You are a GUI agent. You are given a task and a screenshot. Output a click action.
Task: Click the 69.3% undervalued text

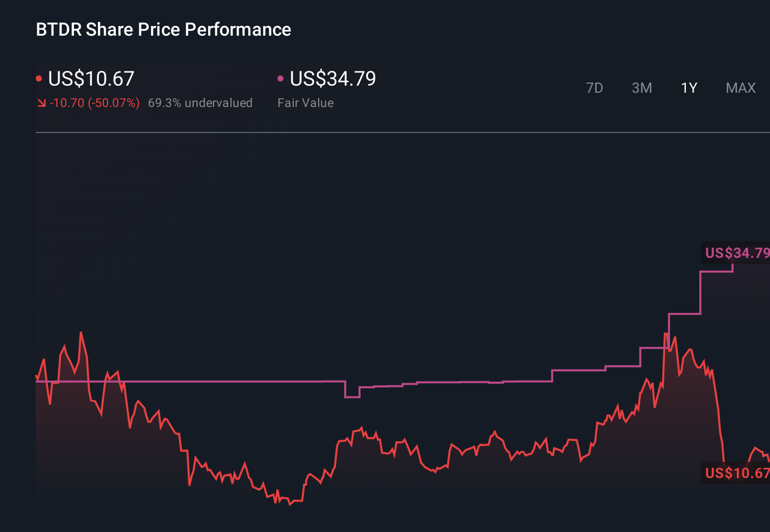click(x=200, y=102)
